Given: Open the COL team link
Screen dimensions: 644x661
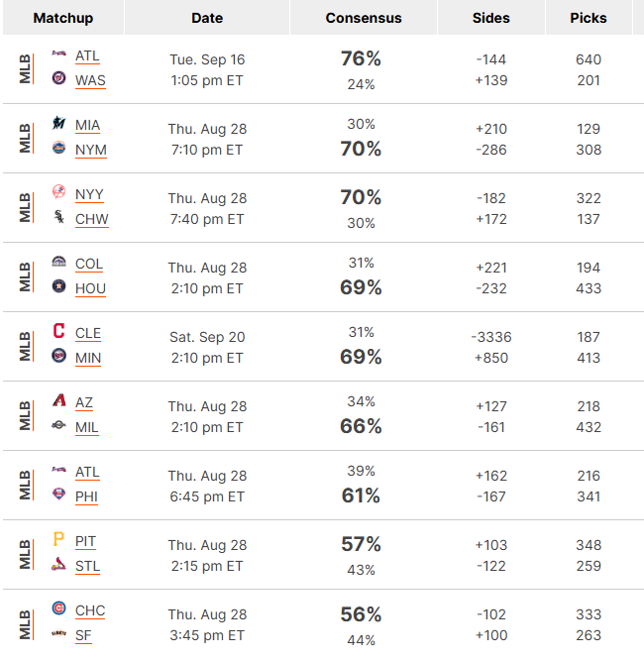Looking at the screenshot, I should tap(89, 264).
